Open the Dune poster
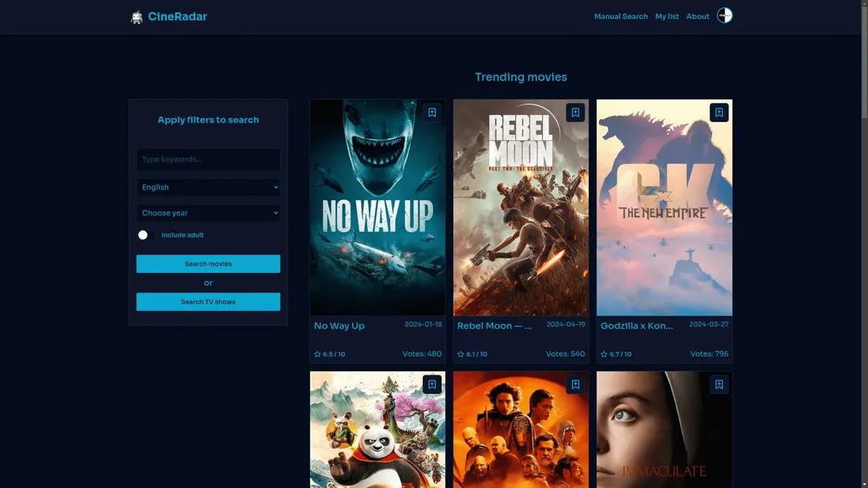The width and height of the screenshot is (868, 488). point(521,430)
